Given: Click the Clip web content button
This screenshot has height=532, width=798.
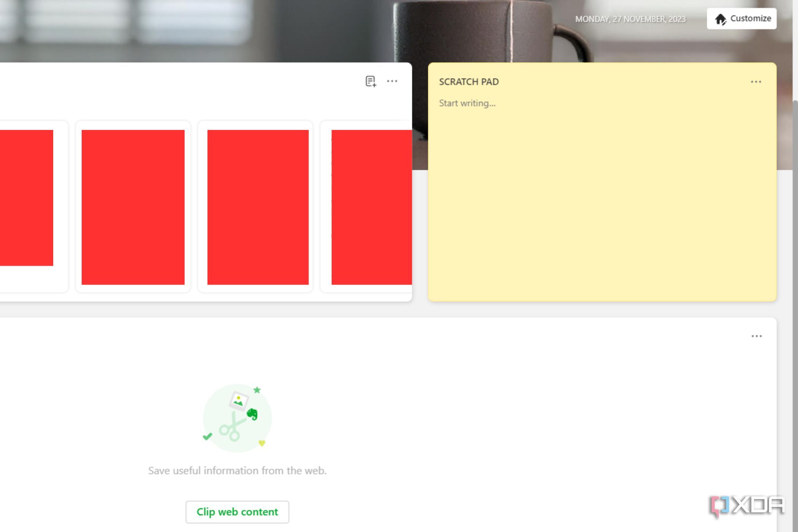Looking at the screenshot, I should click(x=237, y=512).
